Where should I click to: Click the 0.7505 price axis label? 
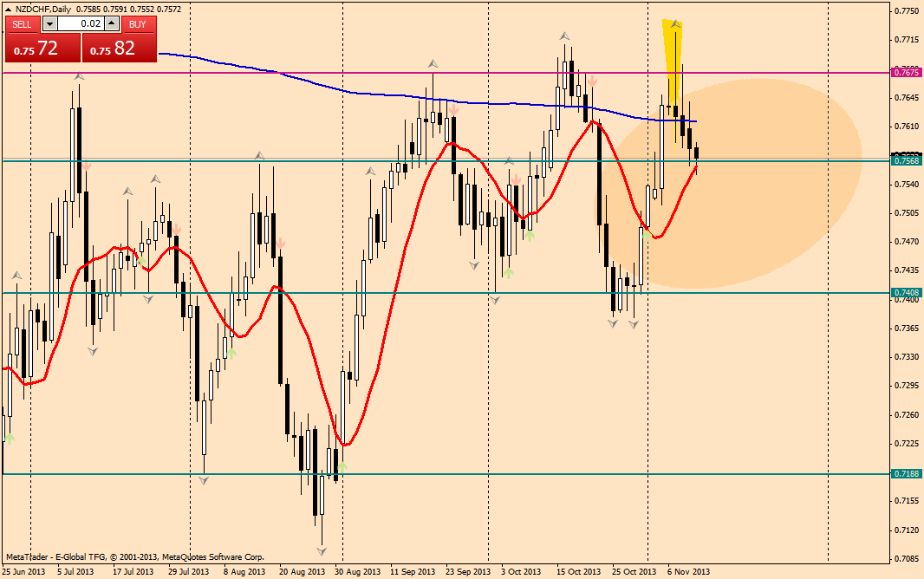click(x=907, y=213)
